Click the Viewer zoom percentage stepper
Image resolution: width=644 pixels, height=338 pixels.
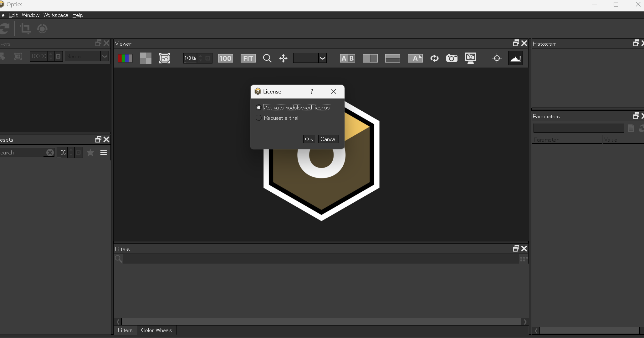[201, 58]
